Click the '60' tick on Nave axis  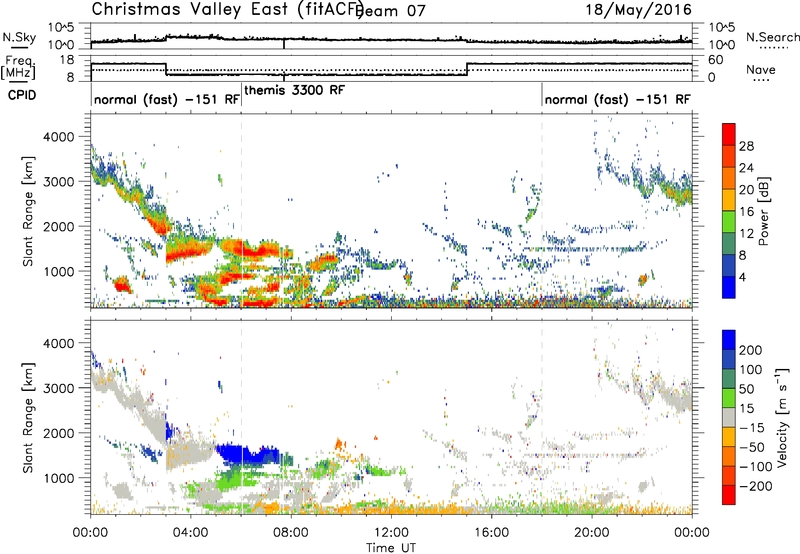(715, 60)
